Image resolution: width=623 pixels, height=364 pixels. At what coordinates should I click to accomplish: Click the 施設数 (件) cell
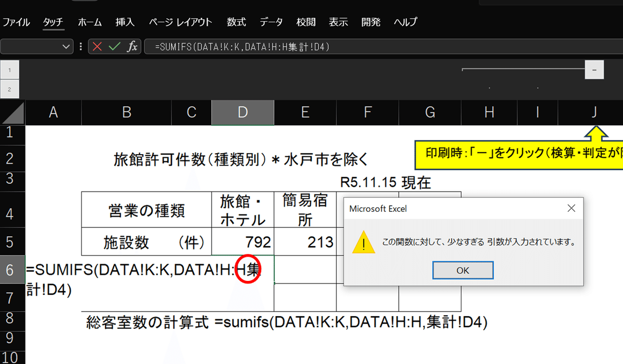click(x=146, y=241)
